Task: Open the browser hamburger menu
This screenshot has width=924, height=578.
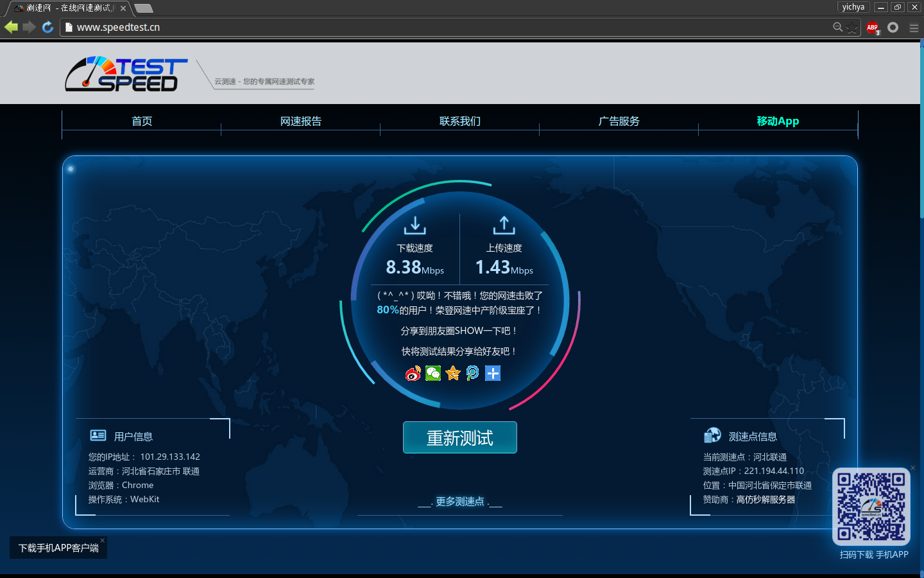Action: pos(914,28)
